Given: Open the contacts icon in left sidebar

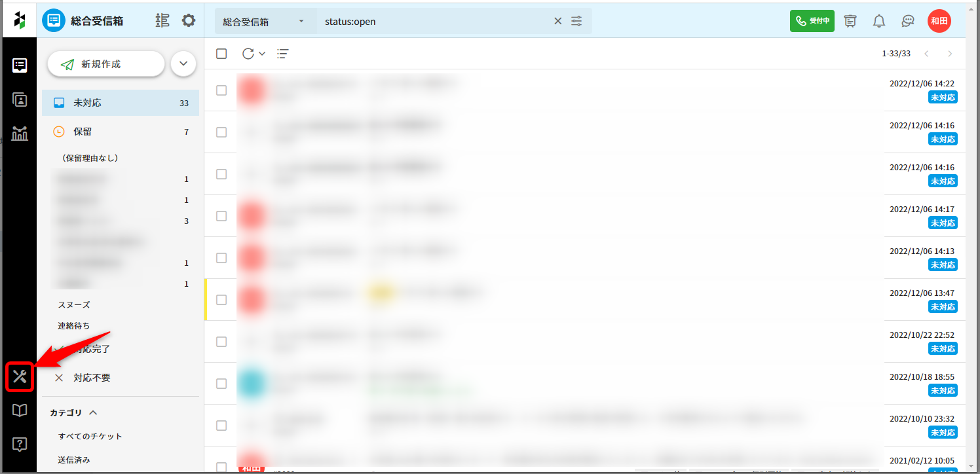Looking at the screenshot, I should [x=20, y=100].
